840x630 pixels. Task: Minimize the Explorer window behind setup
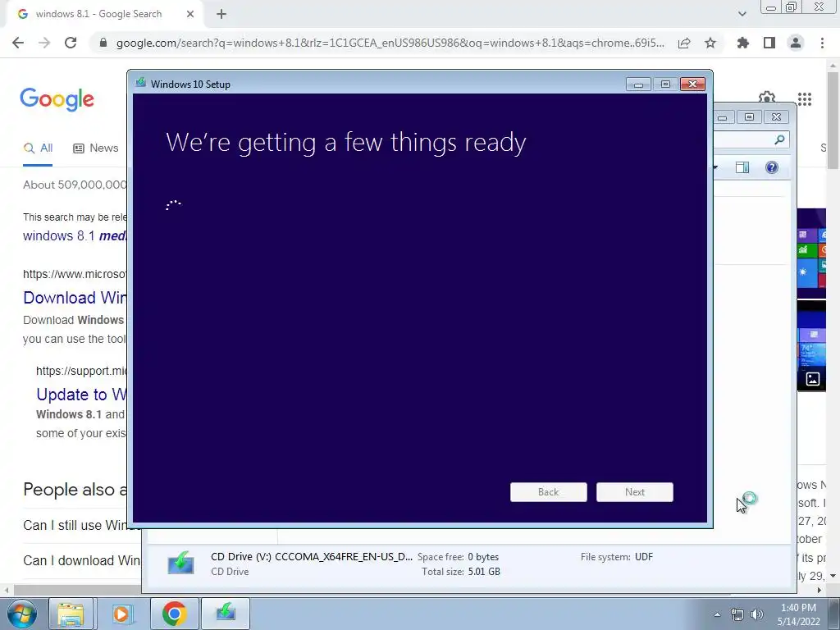tap(722, 117)
